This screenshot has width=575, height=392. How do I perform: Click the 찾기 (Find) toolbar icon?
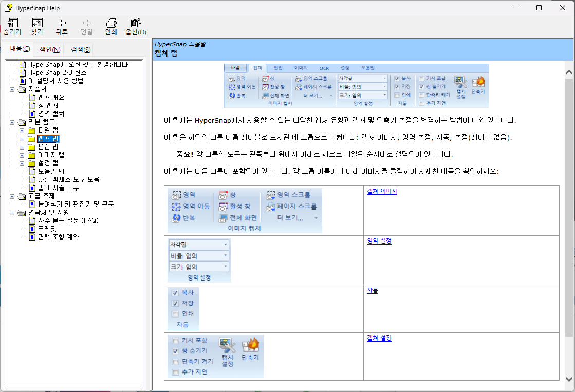click(x=37, y=23)
